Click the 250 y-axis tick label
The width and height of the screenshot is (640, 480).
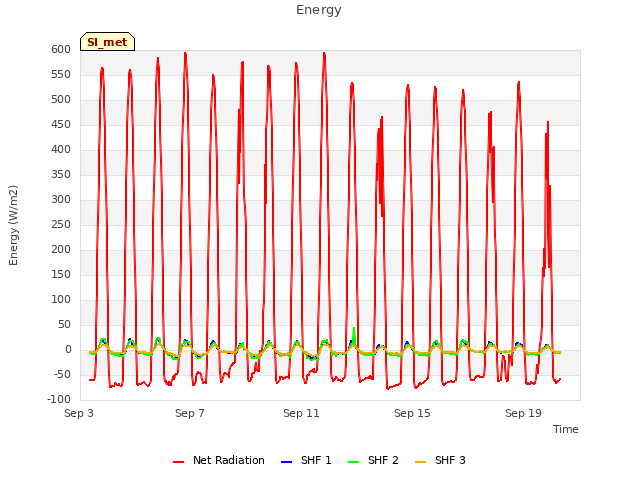[61, 224]
